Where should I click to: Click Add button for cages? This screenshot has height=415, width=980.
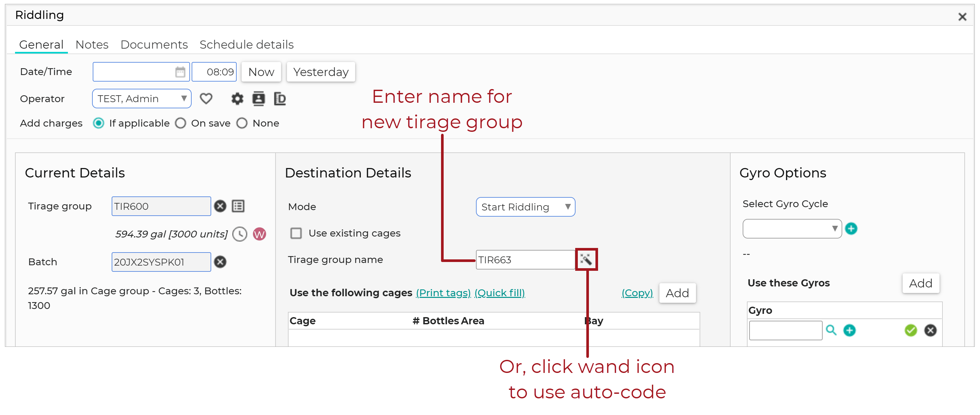pyautogui.click(x=677, y=293)
